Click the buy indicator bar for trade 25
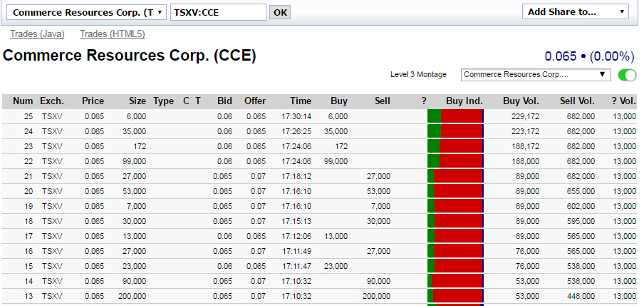This screenshot has height=306, width=644. point(455,116)
